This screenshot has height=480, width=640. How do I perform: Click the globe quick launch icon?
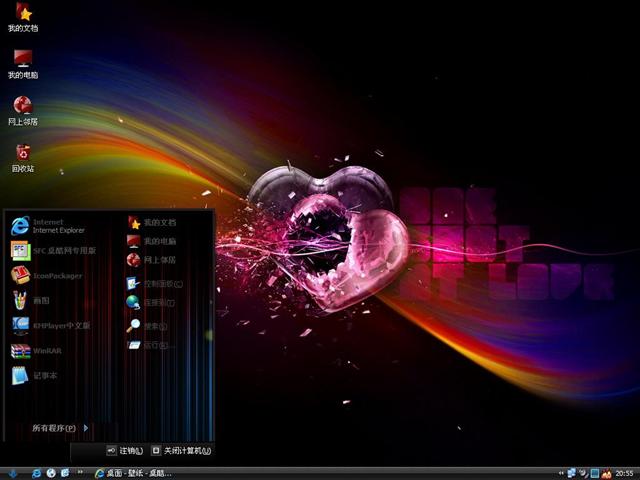51,473
